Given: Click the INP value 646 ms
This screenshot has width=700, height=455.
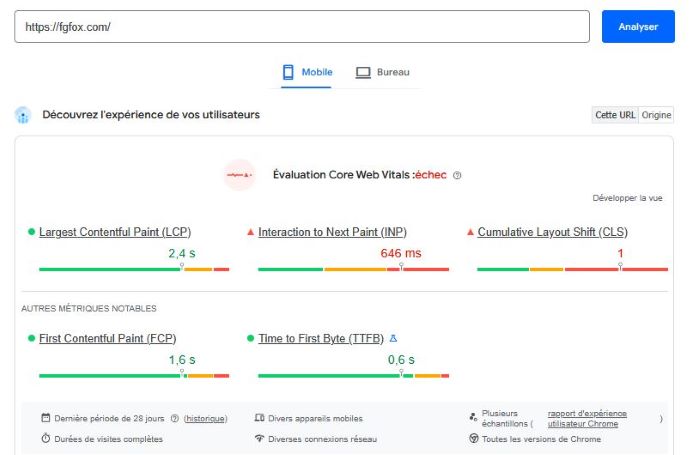Looking at the screenshot, I should tap(401, 254).
